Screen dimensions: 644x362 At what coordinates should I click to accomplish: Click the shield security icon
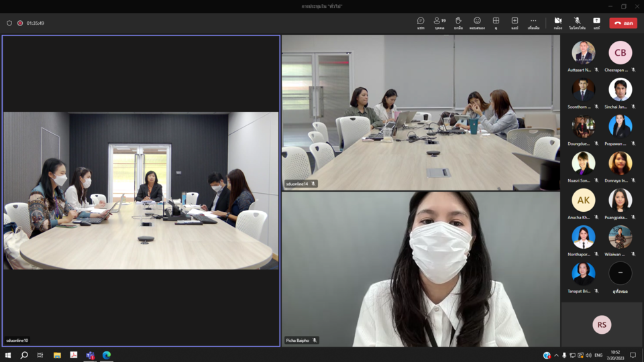click(x=9, y=23)
